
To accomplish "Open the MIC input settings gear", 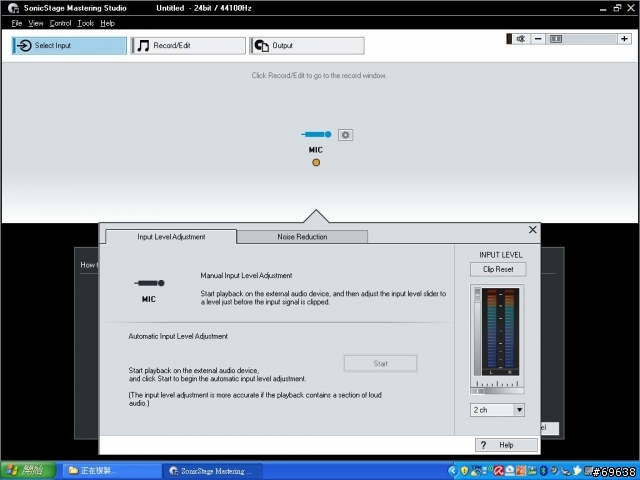I will click(x=345, y=135).
